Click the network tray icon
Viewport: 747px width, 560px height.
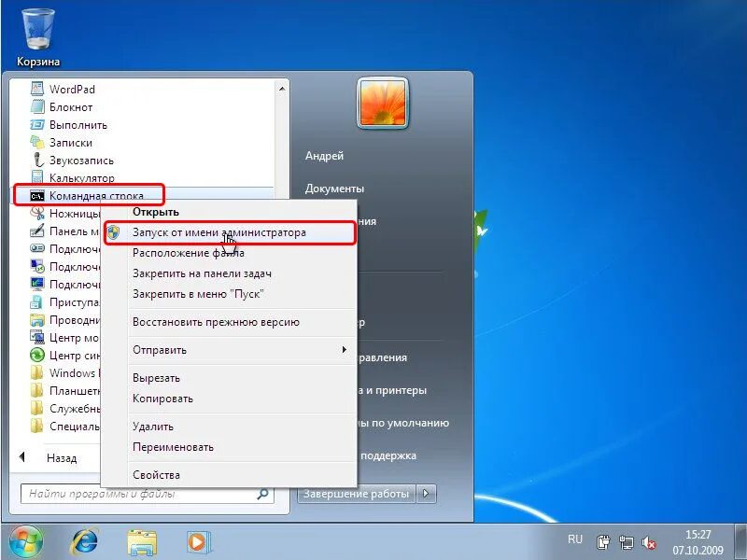(626, 542)
